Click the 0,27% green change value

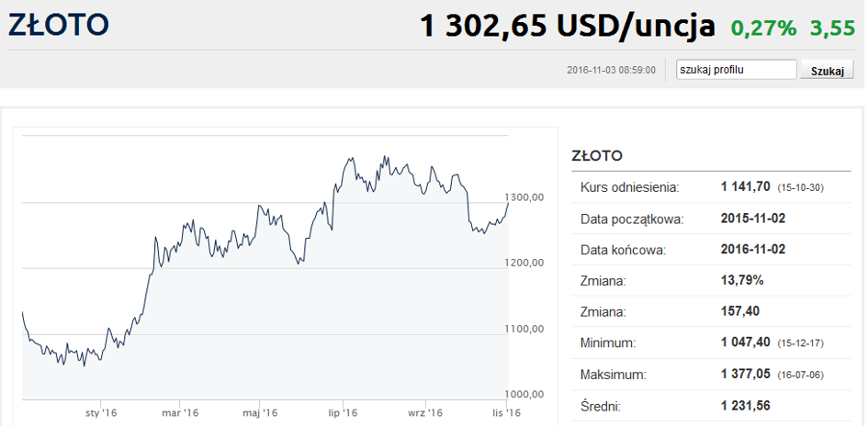click(763, 28)
